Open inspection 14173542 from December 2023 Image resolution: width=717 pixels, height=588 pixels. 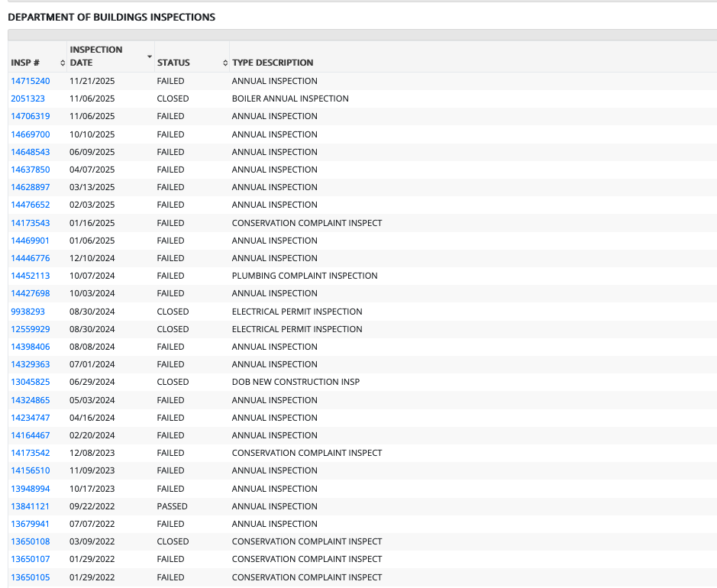pos(31,453)
